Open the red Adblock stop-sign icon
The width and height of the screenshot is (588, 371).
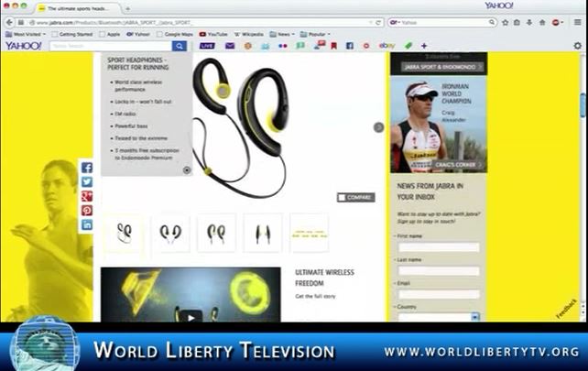click(556, 23)
